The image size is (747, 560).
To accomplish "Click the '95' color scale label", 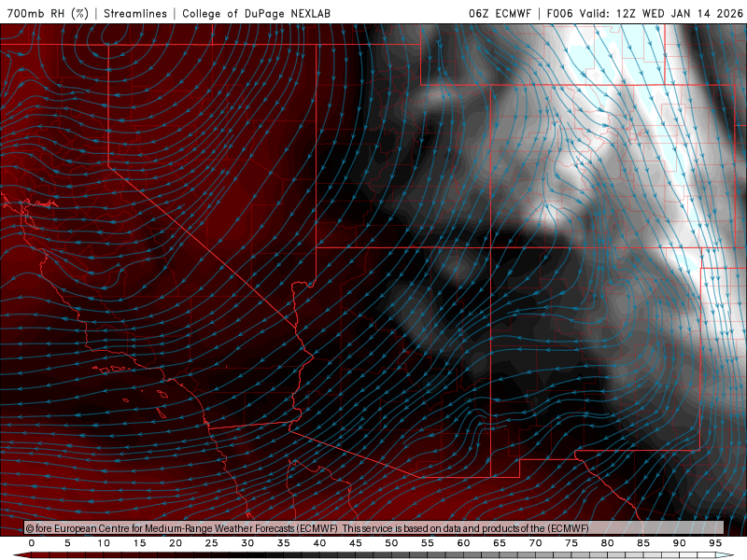I will pyautogui.click(x=715, y=543).
